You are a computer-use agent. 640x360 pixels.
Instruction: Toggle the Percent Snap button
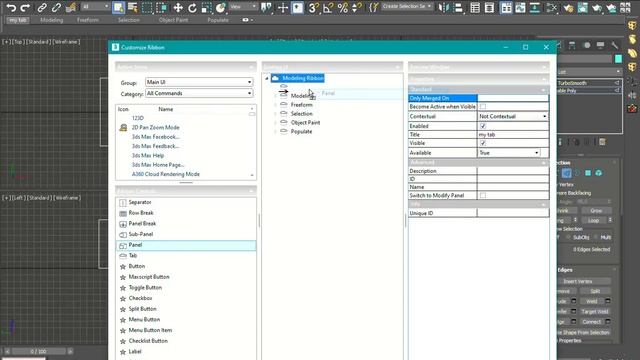click(342, 7)
